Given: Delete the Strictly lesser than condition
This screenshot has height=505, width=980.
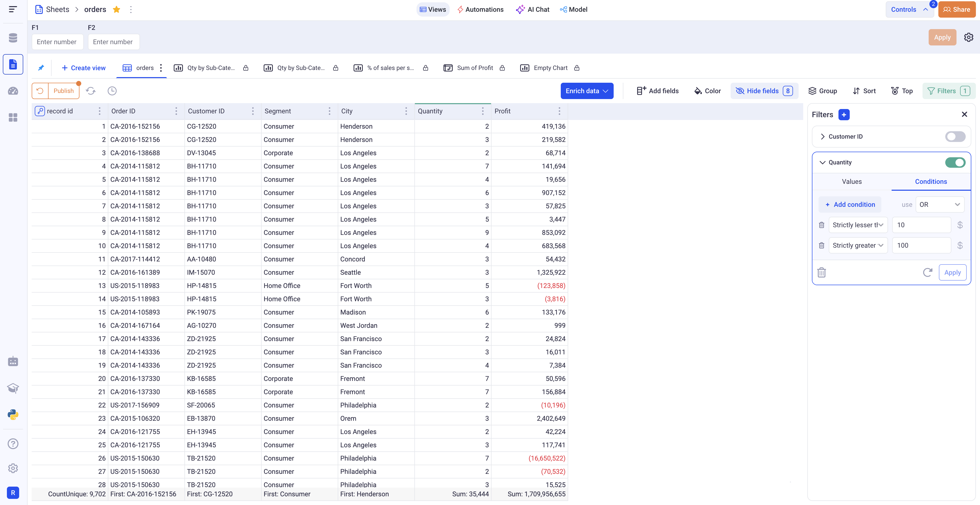Looking at the screenshot, I should (x=821, y=225).
